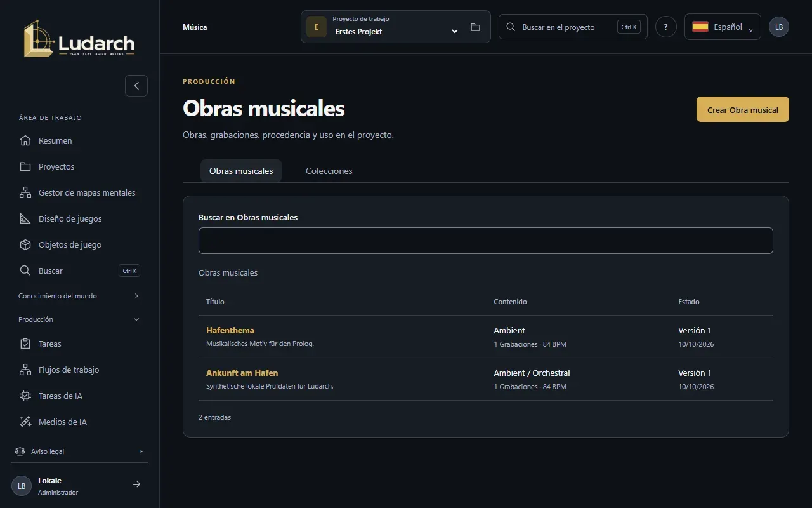Switch to the Colecciones tab
Screen dimensions: 812x508
(329, 171)
